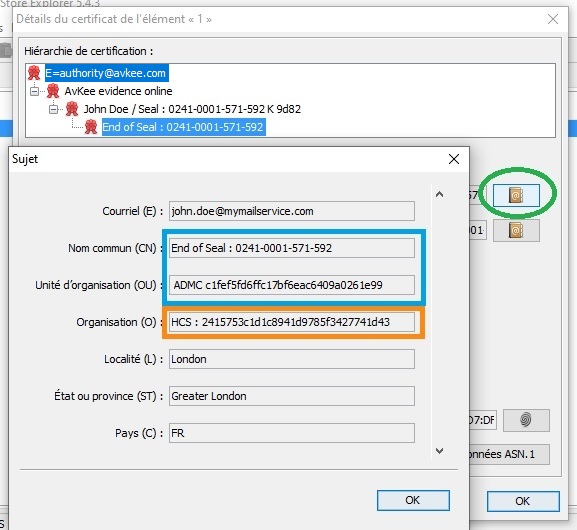Click the Courriel (E) field
The width and height of the screenshot is (577, 530).
[292, 211]
